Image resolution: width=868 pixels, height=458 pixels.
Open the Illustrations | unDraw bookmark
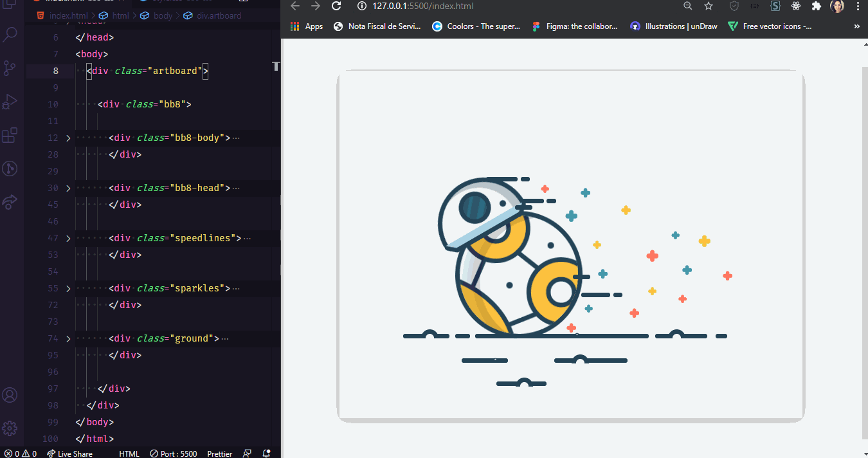pos(674,26)
